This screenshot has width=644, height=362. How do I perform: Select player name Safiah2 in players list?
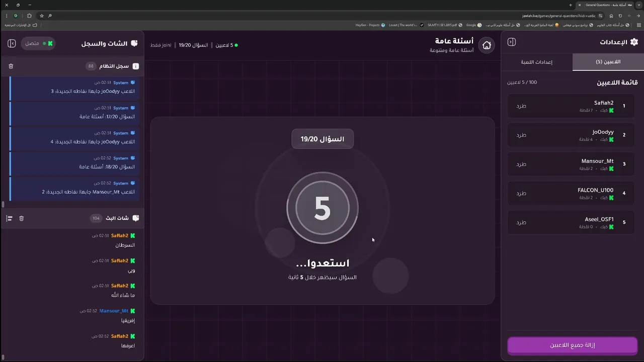tap(603, 103)
